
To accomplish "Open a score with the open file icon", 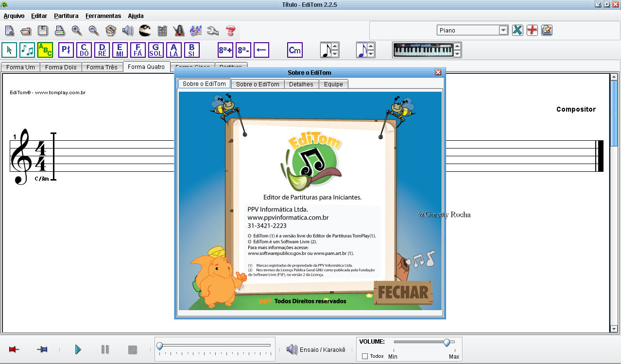I will (26, 30).
